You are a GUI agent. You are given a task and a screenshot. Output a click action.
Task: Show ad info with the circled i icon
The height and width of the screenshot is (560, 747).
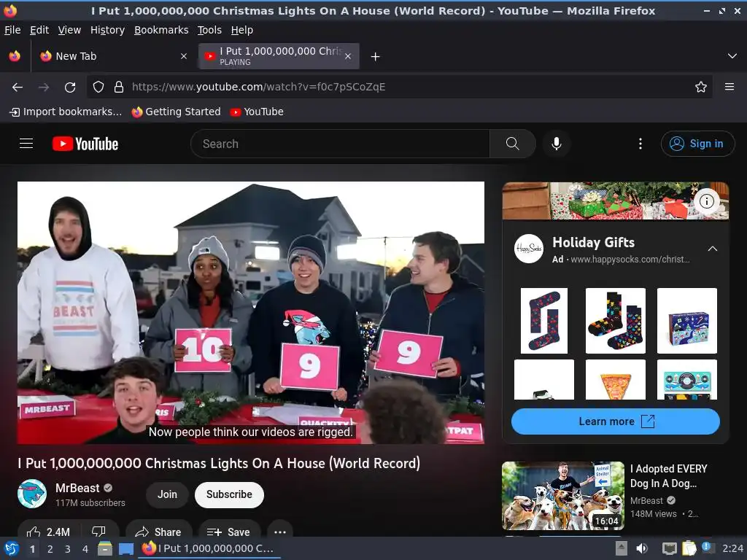click(x=706, y=201)
